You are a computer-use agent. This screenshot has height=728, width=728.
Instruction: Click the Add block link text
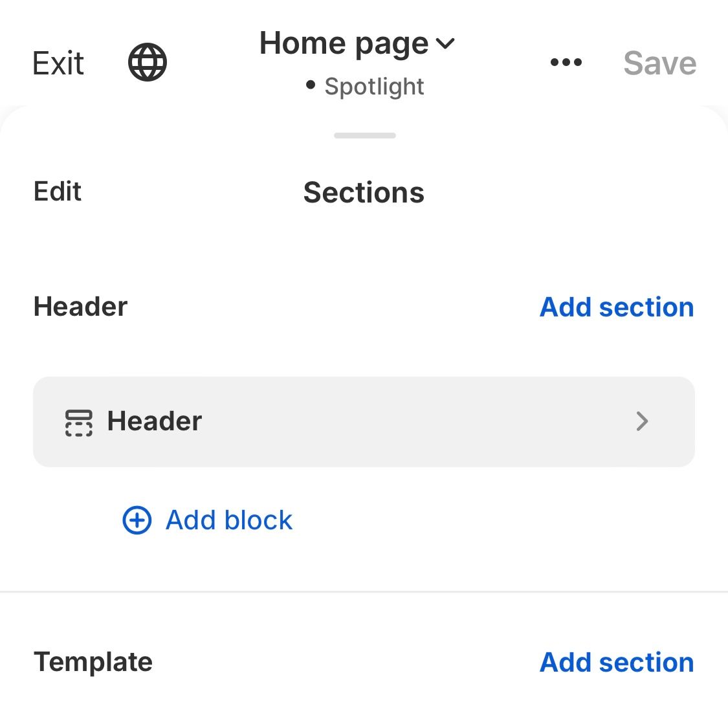click(x=229, y=520)
